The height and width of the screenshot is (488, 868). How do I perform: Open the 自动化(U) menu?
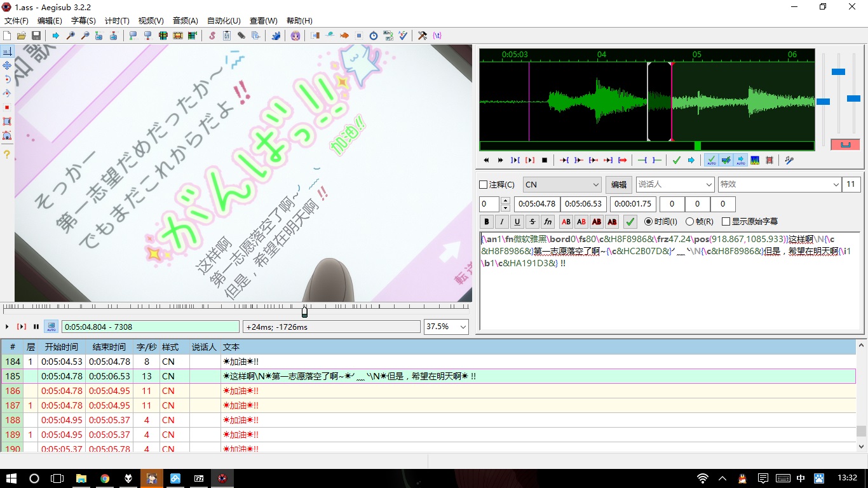tap(224, 21)
